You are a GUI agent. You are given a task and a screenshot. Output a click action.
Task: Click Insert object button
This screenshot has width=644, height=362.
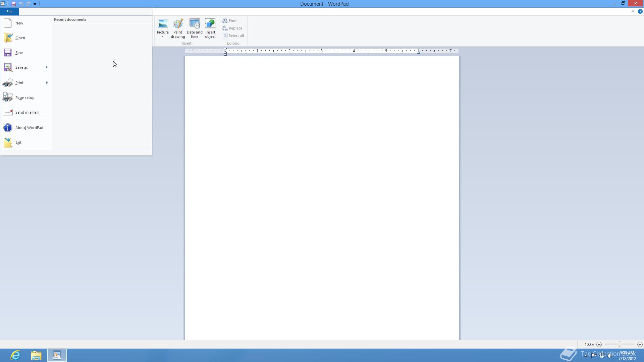[210, 28]
